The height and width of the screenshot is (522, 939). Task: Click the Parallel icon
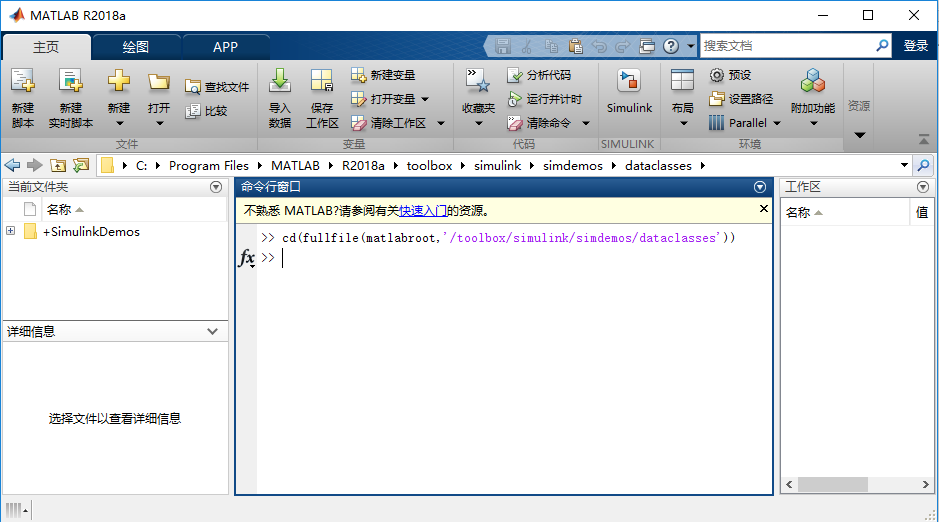(x=717, y=123)
